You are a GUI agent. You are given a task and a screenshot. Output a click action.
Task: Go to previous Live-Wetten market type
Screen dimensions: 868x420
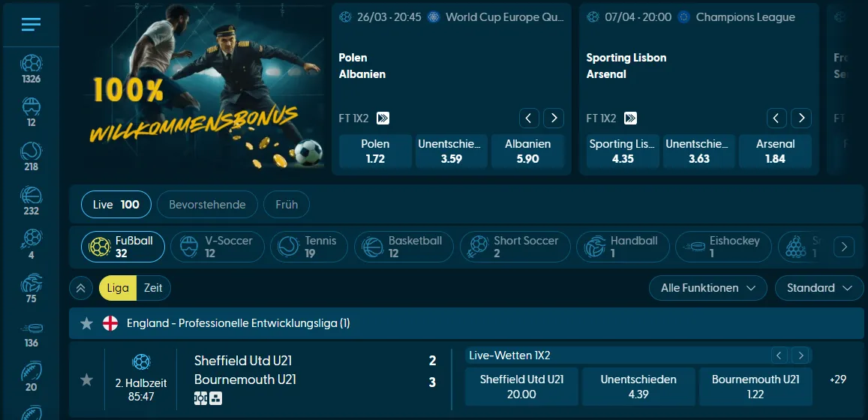coord(779,355)
